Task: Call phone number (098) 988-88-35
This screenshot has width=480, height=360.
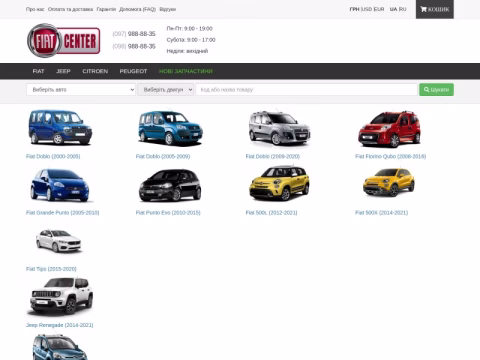Action: 134,46
